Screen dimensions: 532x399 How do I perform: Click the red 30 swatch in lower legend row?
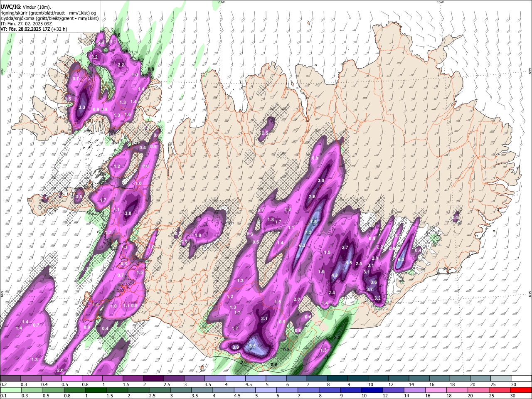point(521,390)
